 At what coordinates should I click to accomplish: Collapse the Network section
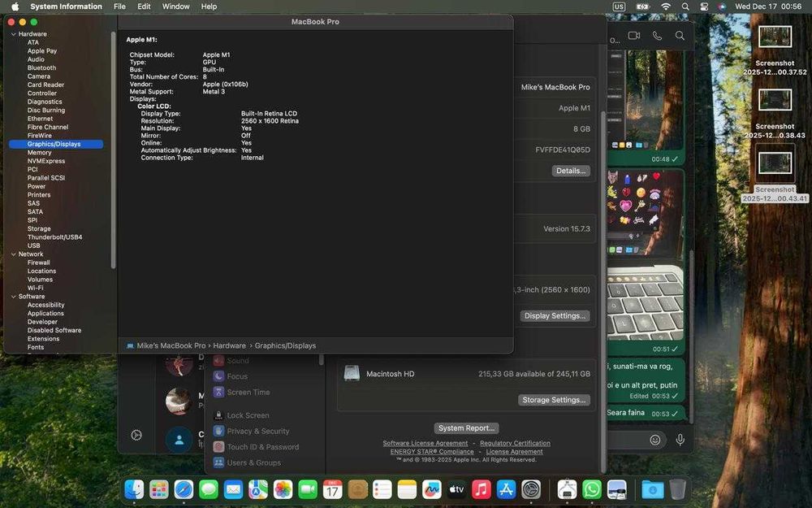tap(14, 254)
